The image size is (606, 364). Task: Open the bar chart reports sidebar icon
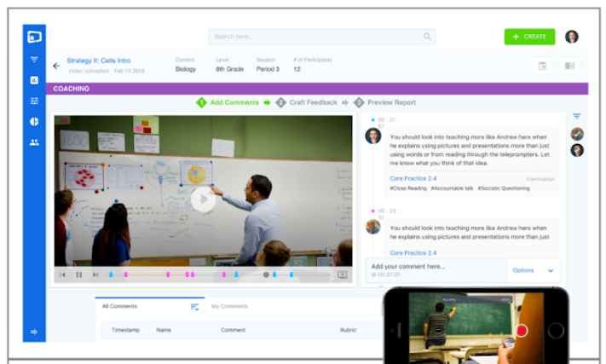pos(34,80)
